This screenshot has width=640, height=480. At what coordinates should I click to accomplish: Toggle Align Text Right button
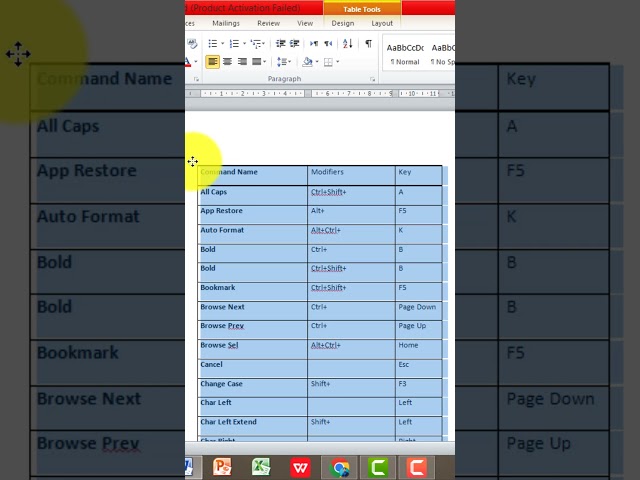pos(242,62)
